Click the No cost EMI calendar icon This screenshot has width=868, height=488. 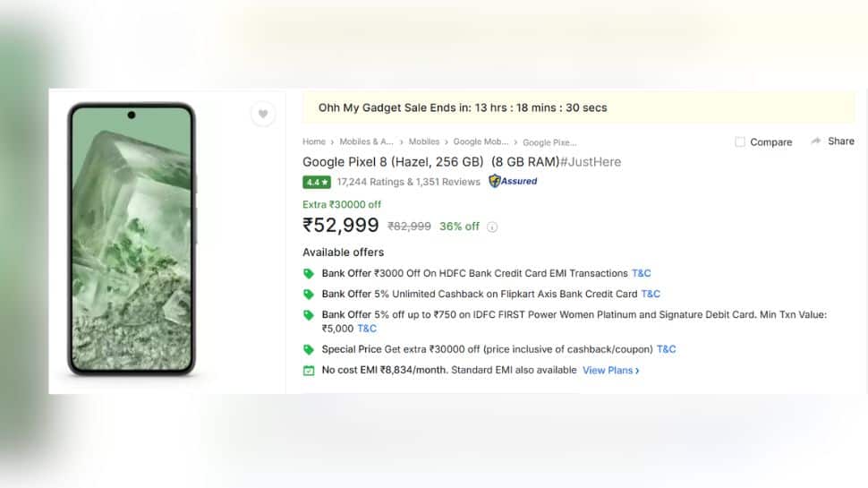coord(309,370)
